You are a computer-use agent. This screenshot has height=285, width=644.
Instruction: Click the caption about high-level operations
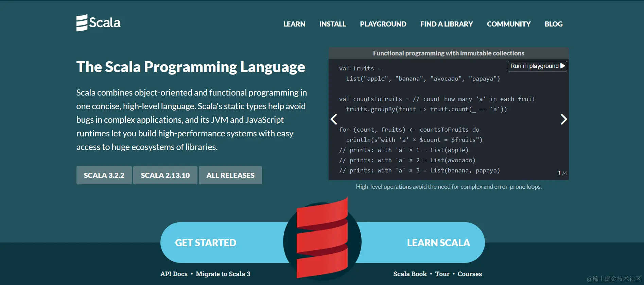click(x=449, y=187)
